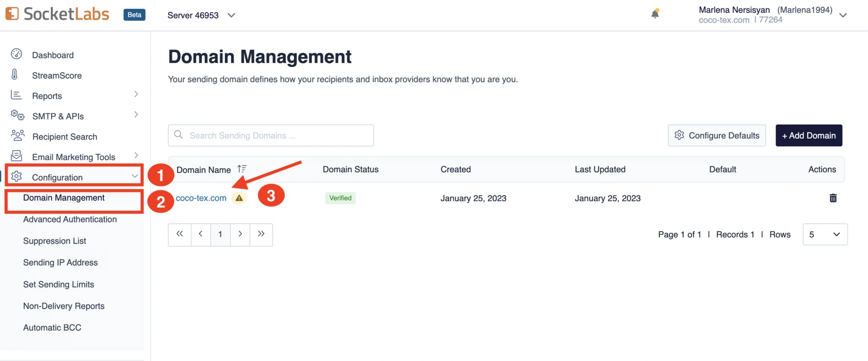Click the SMTP & APIs gears icon
Image resolution: width=868 pixels, height=361 pixels.
point(17,115)
